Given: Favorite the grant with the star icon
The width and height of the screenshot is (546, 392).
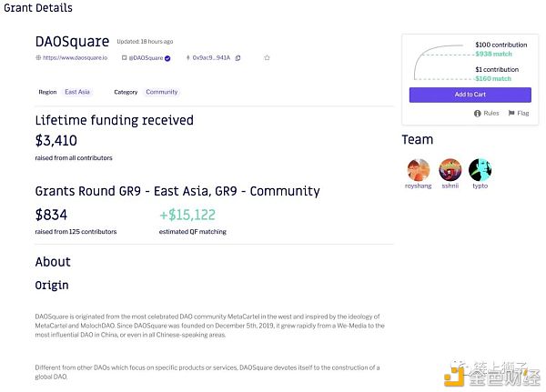Looking at the screenshot, I should click(x=267, y=58).
